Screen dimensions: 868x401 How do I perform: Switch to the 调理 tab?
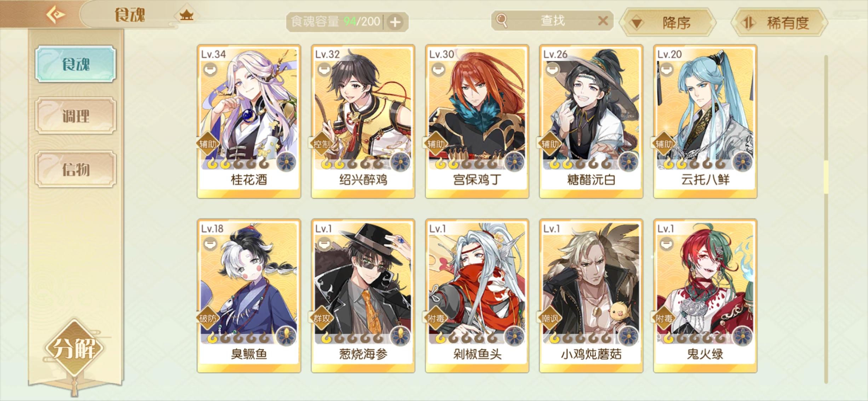[x=76, y=116]
